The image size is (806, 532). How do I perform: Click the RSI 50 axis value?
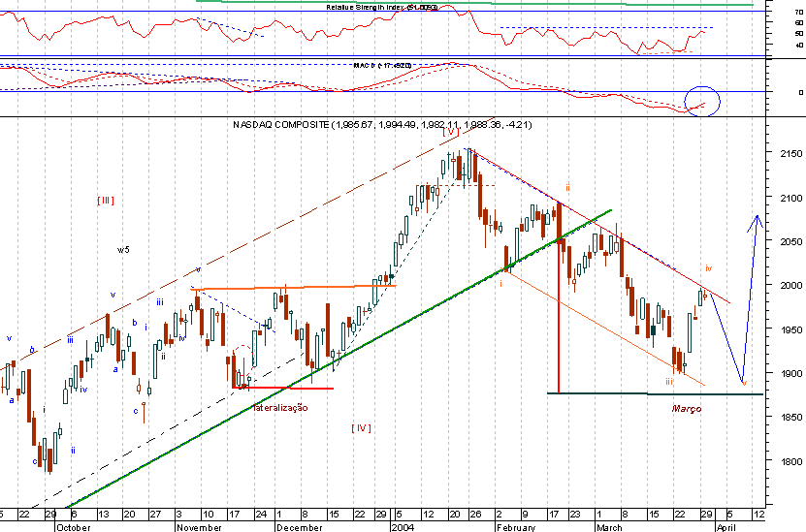[x=799, y=34]
